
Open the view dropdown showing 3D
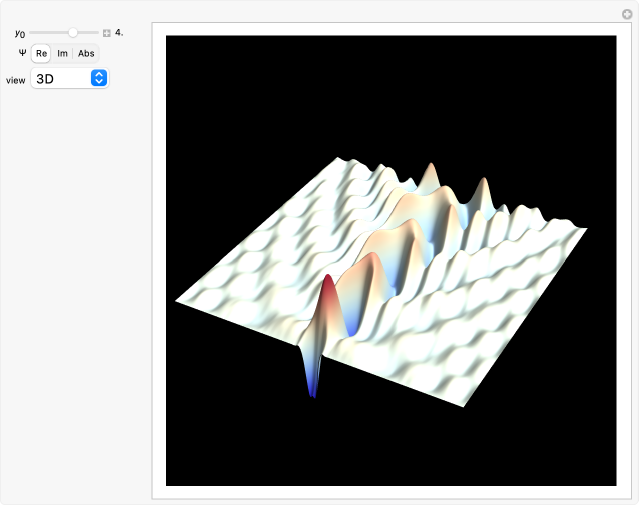pos(69,78)
